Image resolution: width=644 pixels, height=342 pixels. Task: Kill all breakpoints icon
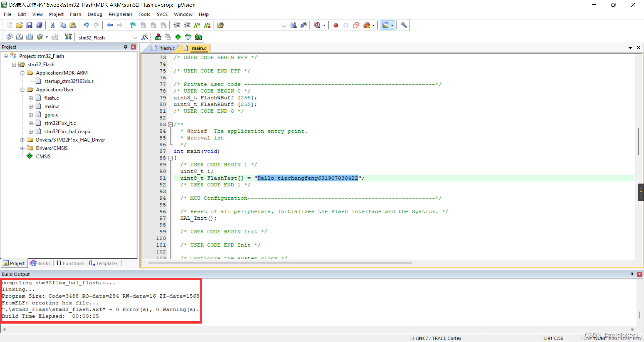click(367, 25)
